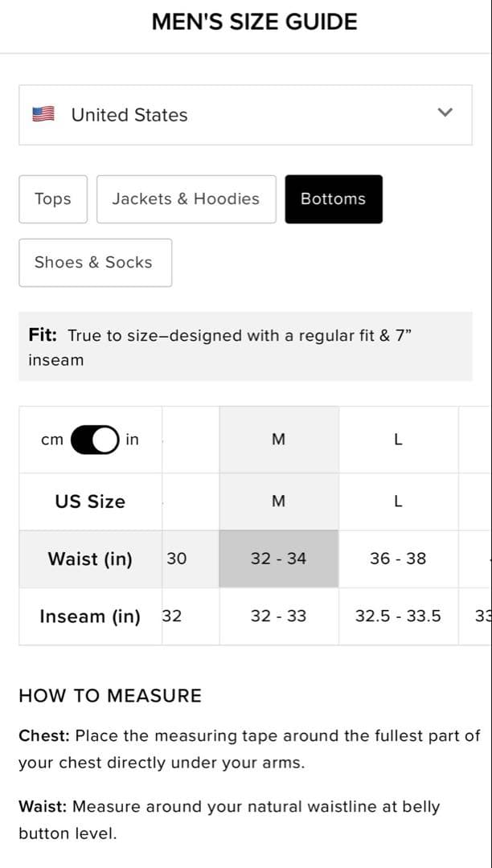
Task: Toggle the cm/in unit switch
Action: tap(94, 440)
